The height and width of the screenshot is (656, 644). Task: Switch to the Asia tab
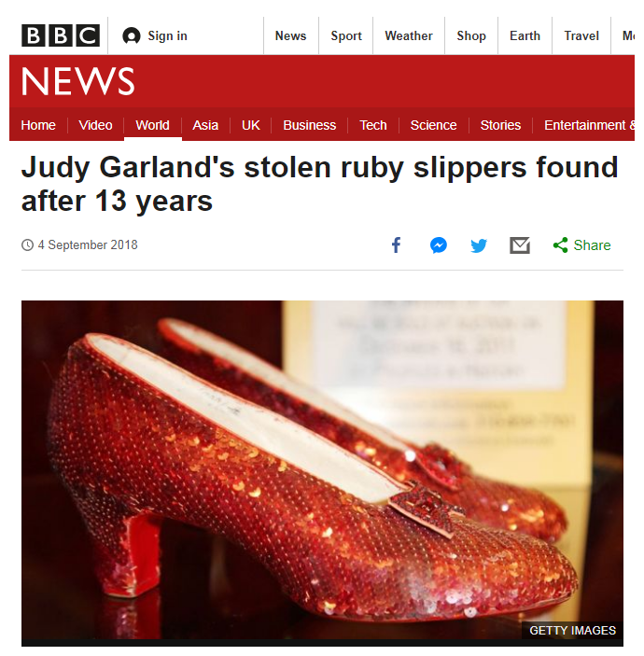[205, 125]
